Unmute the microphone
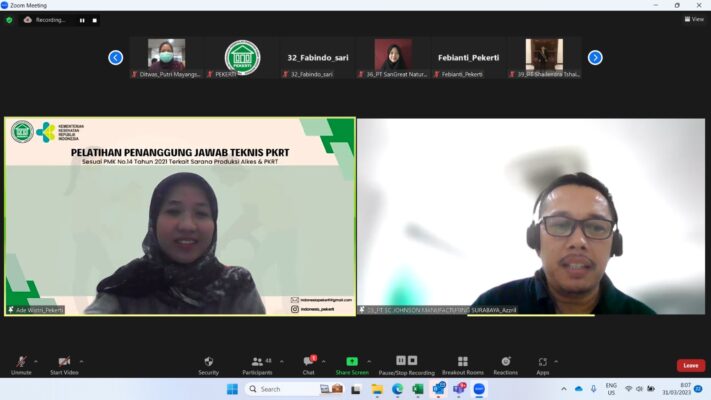711x400 pixels. (x=21, y=363)
